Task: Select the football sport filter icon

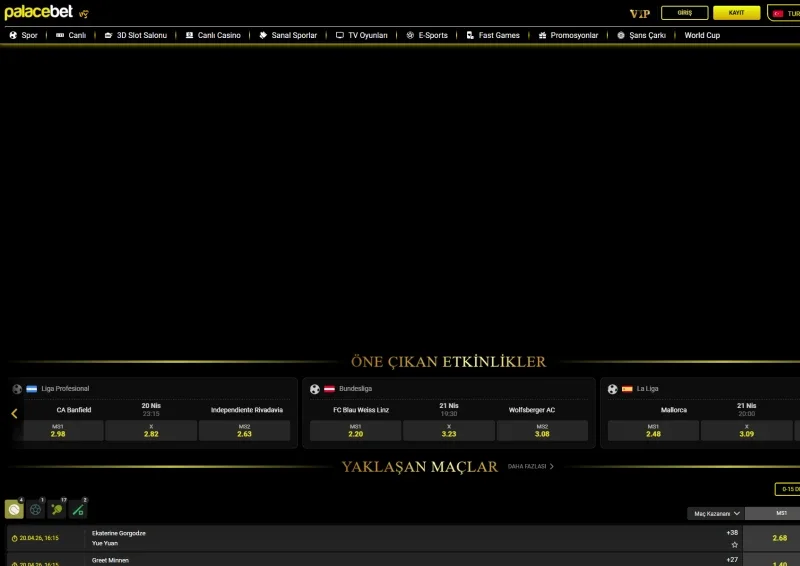Action: tap(36, 509)
